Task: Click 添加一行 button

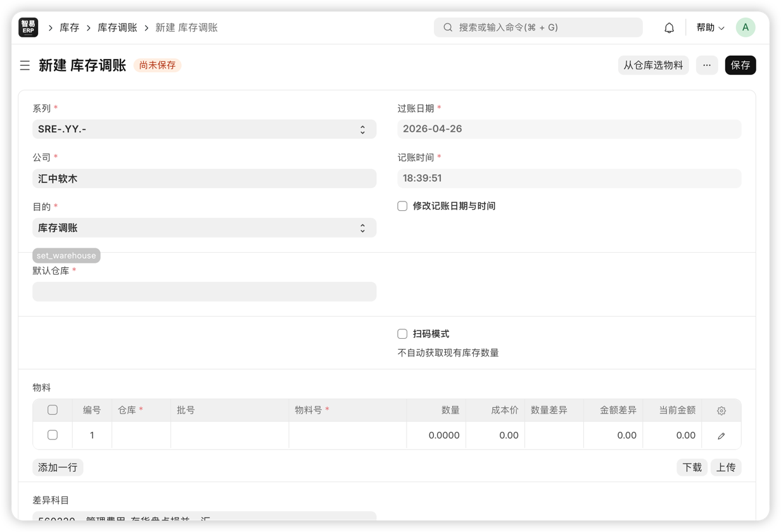Action: point(58,467)
